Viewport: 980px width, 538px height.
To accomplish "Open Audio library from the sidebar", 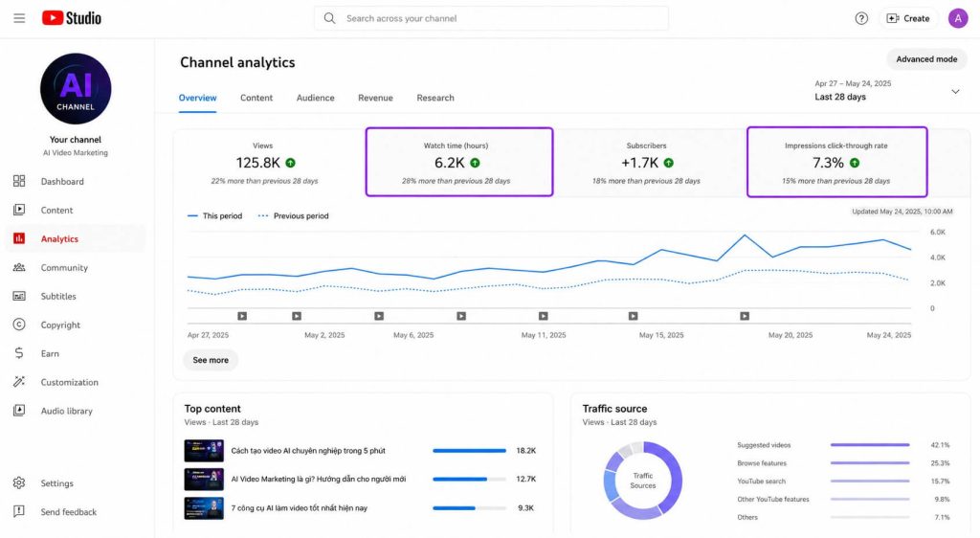I will tap(75, 411).
